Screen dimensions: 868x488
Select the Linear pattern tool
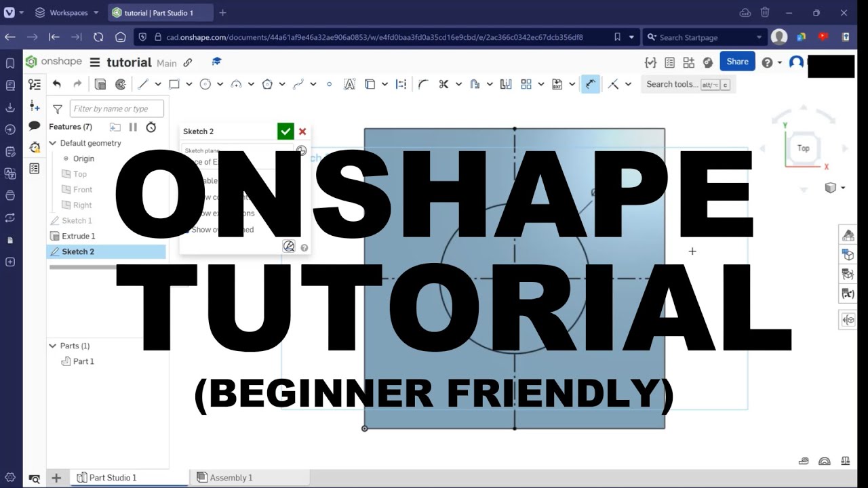pyautogui.click(x=526, y=84)
